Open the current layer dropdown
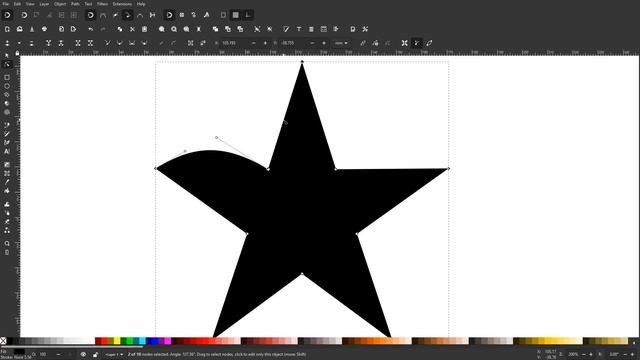640x360 pixels. click(x=114, y=355)
